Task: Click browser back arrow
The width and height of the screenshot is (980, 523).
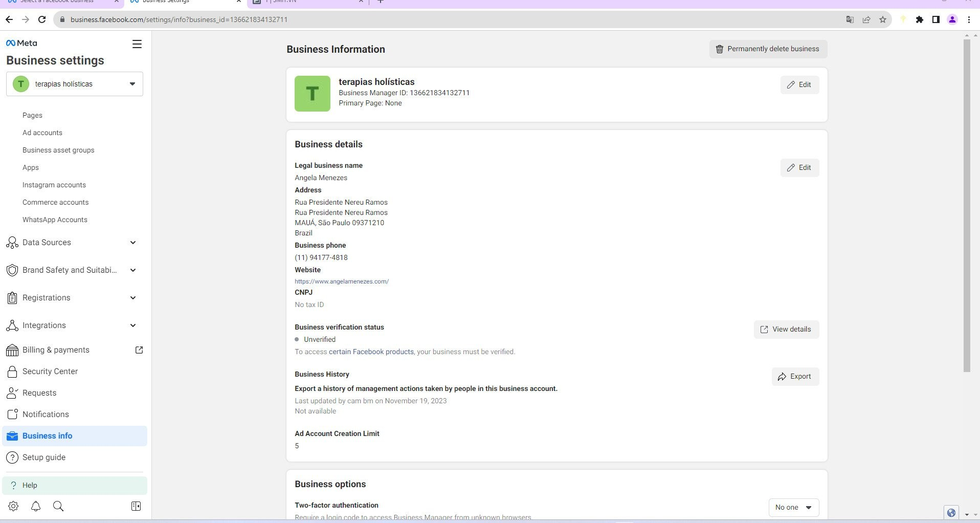Action: [9, 19]
